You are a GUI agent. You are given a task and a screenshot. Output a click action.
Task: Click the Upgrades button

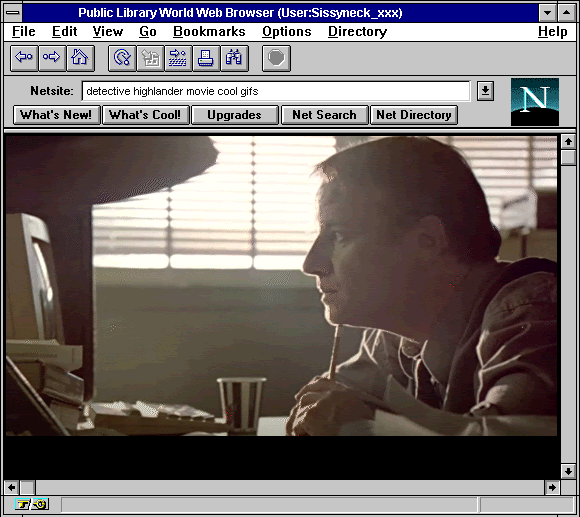[x=235, y=115]
